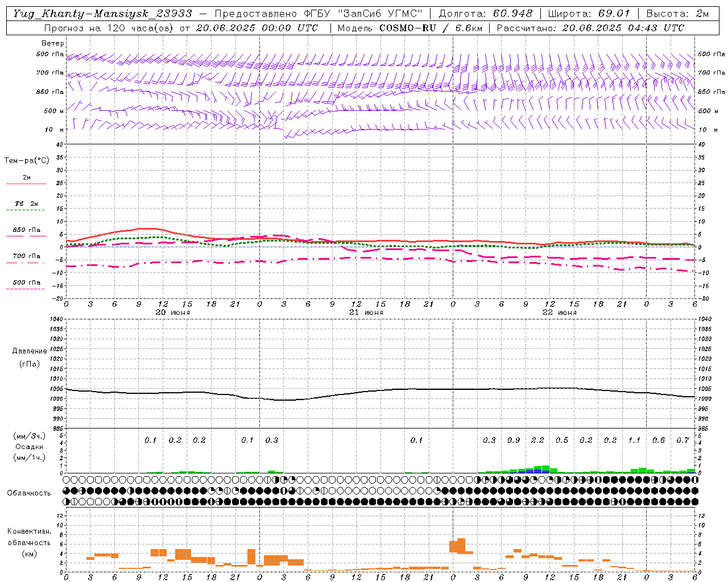Select the Модель COSMO-RU / 6.6км text
Viewport: 728px width, 582px height.
pyautogui.click(x=409, y=28)
